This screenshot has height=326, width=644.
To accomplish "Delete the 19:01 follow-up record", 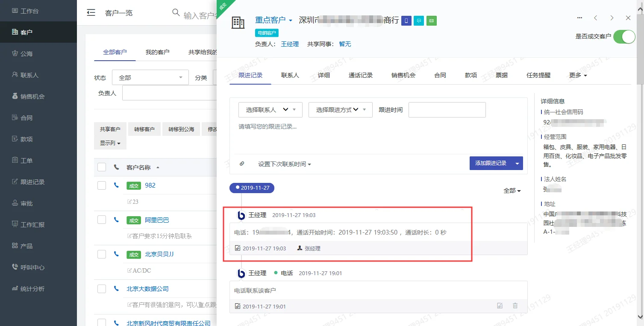I will coord(515,306).
